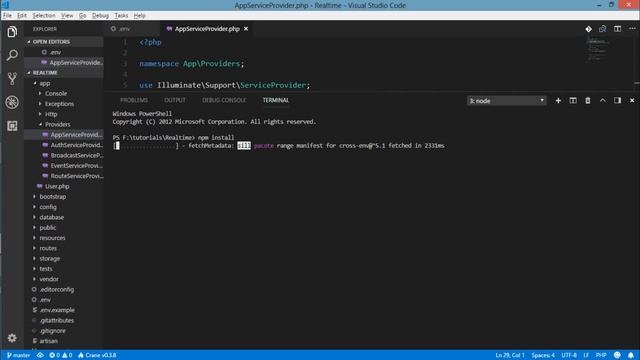Open notifications bell in status bar

(631, 355)
